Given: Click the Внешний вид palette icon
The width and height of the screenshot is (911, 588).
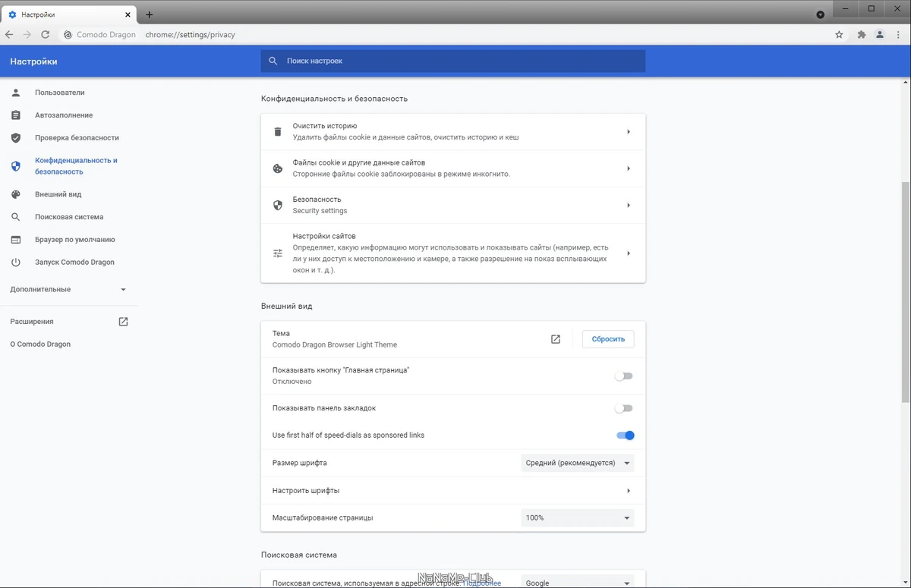Looking at the screenshot, I should (x=16, y=194).
